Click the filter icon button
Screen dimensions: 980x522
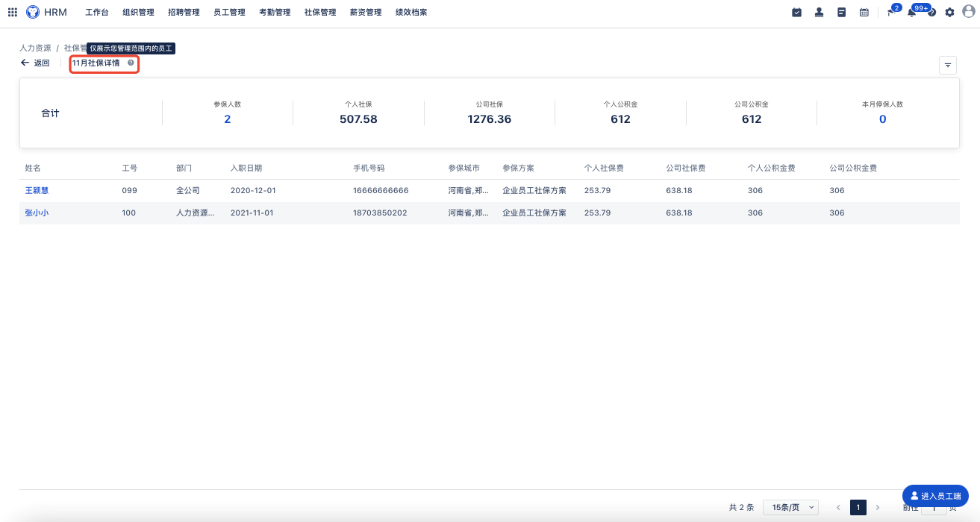point(948,65)
